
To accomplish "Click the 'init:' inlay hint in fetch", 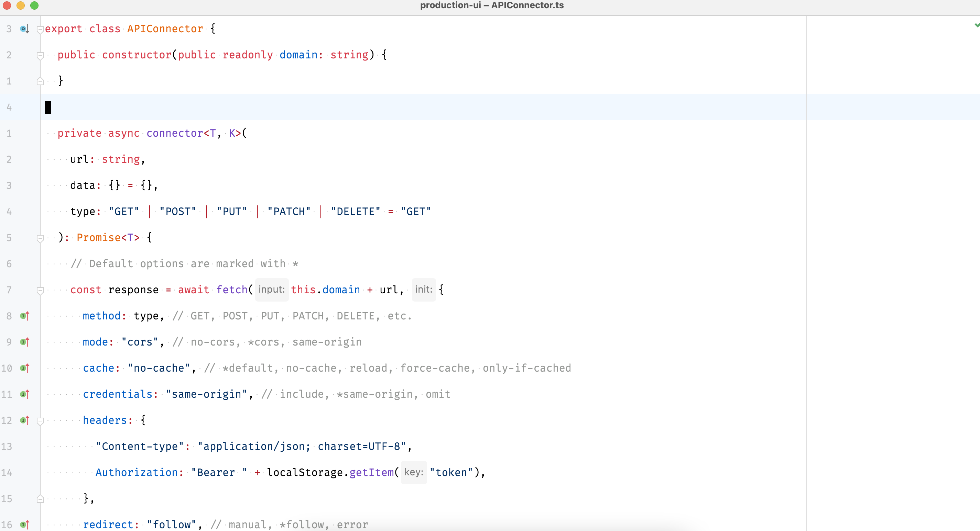I will (x=423, y=290).
